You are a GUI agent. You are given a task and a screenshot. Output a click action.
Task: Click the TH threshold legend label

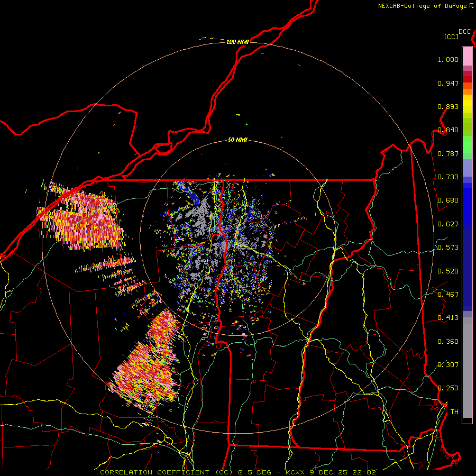coord(454,412)
